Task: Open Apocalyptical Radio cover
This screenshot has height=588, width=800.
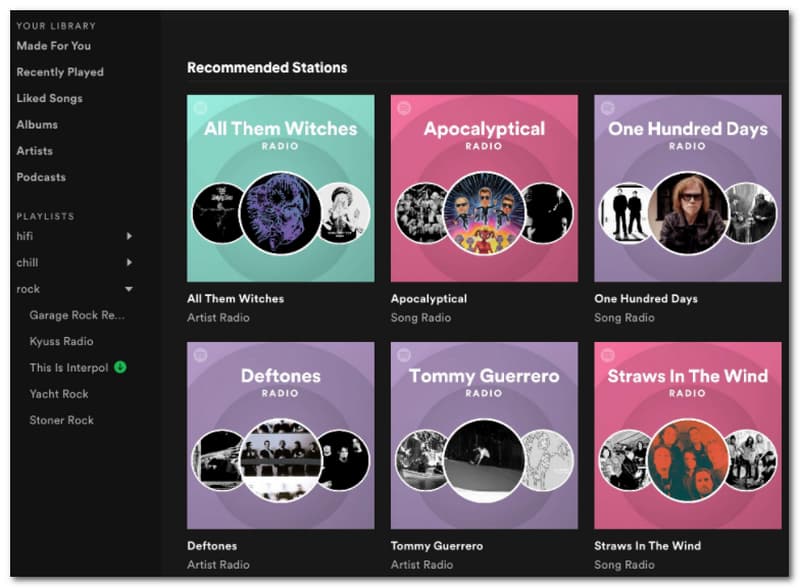Action: pyautogui.click(x=484, y=188)
